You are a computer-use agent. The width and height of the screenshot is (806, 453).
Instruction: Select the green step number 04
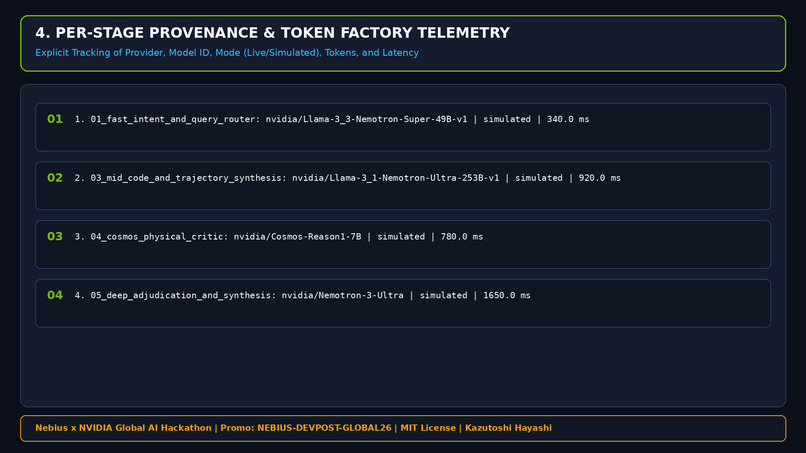click(x=55, y=295)
